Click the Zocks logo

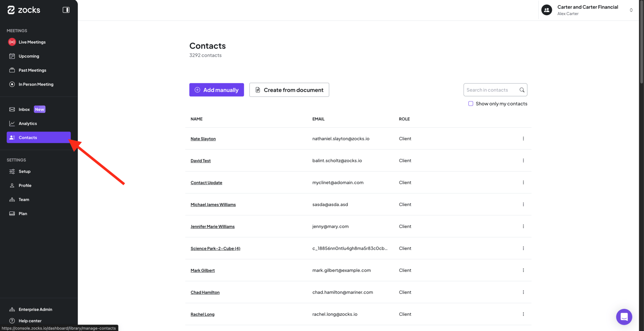pos(24,10)
